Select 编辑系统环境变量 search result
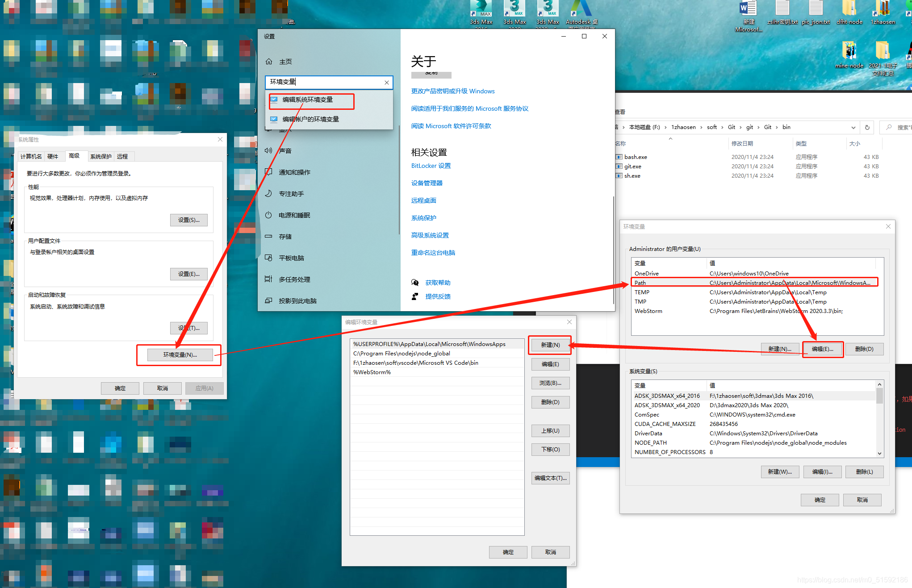Screen dimensions: 912x588 point(307,100)
